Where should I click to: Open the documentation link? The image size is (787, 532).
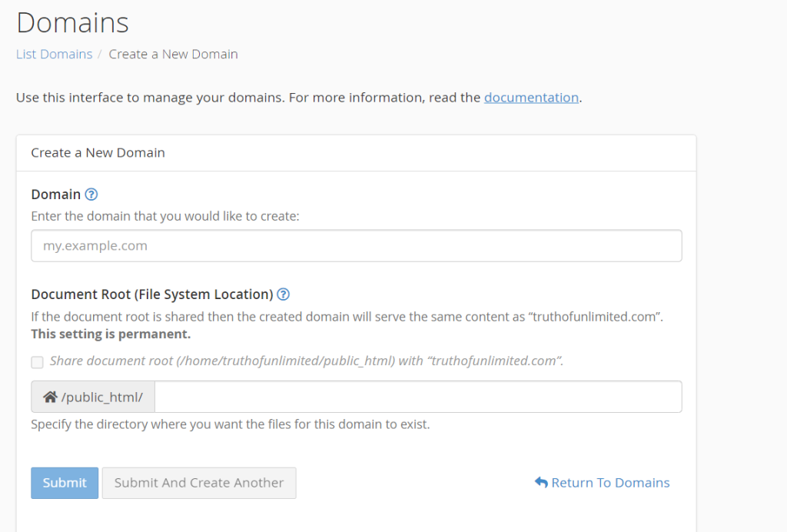coord(531,98)
